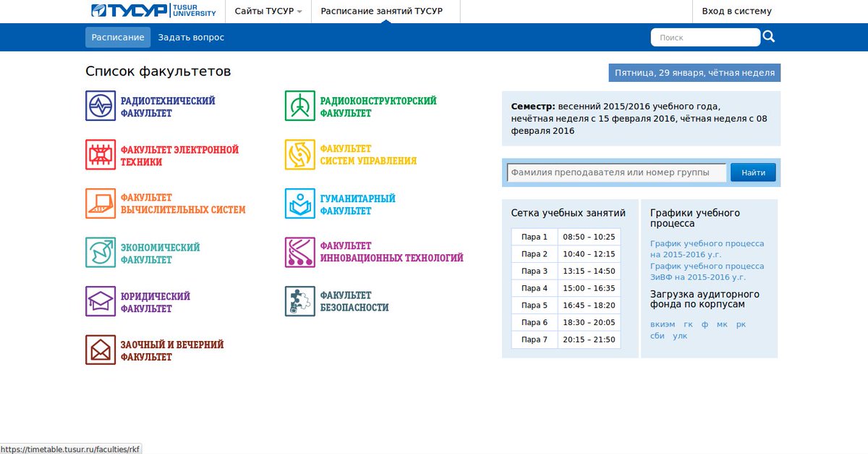Focus the Поиск search field
Image resolution: width=868 pixels, height=454 pixels.
coord(705,37)
